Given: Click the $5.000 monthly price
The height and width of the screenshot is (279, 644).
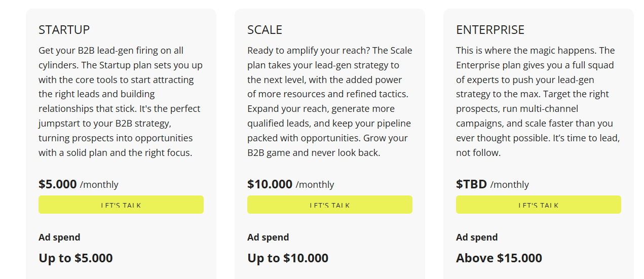Looking at the screenshot, I should pyautogui.click(x=58, y=184).
